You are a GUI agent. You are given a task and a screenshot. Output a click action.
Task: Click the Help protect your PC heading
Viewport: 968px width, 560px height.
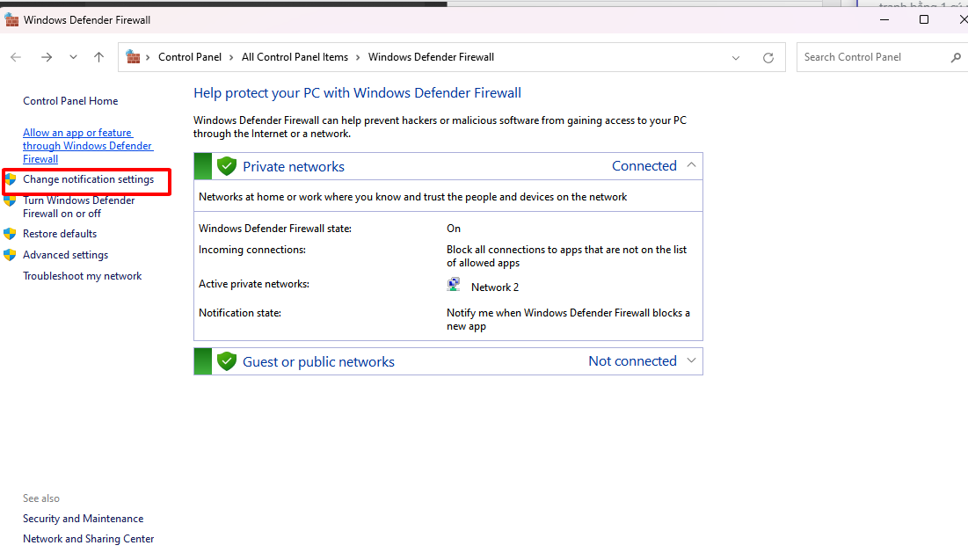(357, 93)
